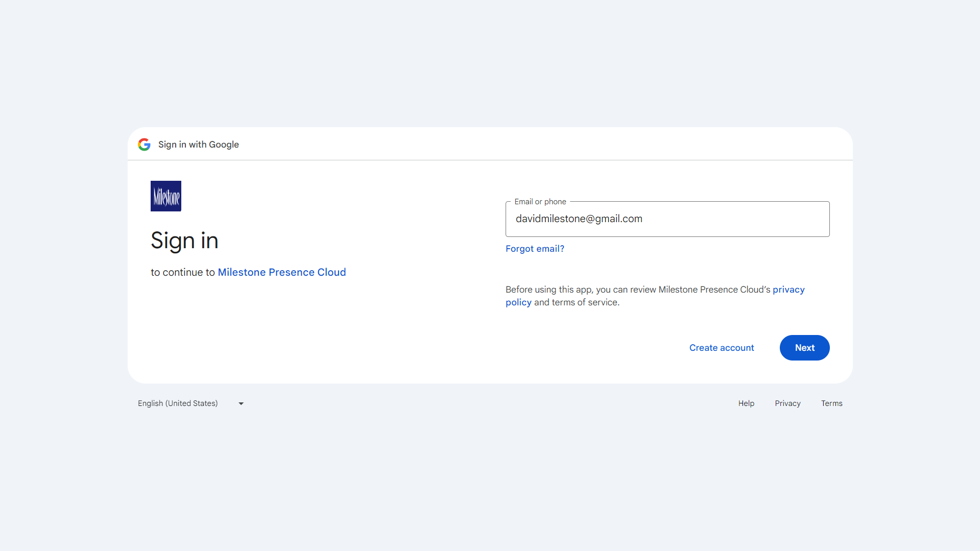Click Create account
The width and height of the screenshot is (980, 551).
click(722, 348)
